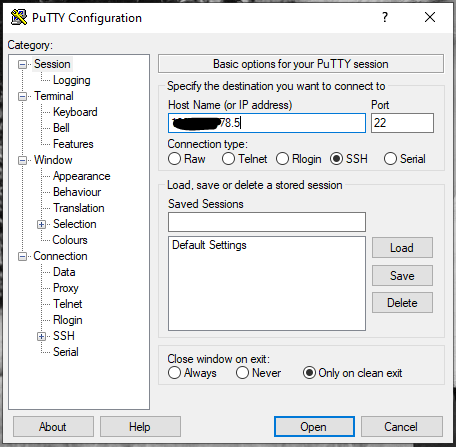
Task: Collapse the Terminal tree node
Action: click(x=22, y=96)
